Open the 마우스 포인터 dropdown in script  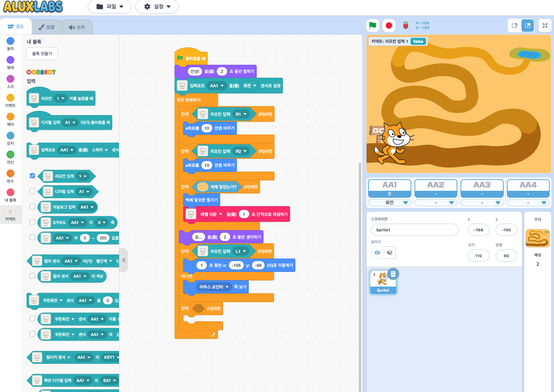214,287
